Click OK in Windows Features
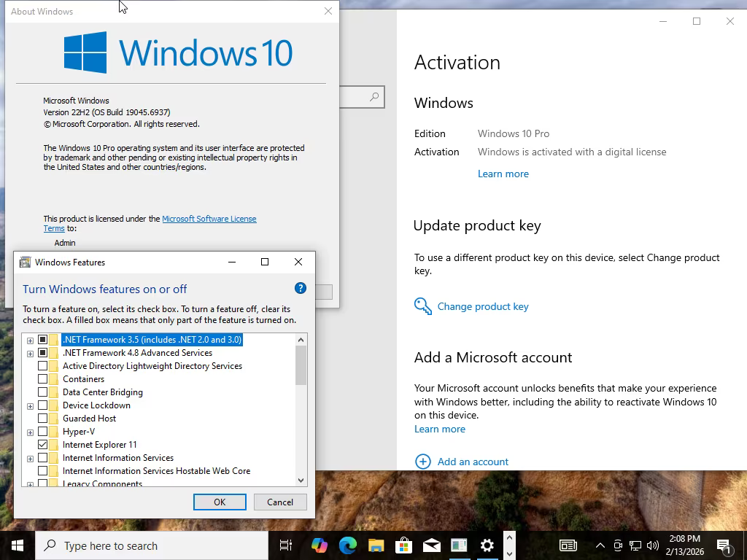The height and width of the screenshot is (560, 747). coord(220,502)
